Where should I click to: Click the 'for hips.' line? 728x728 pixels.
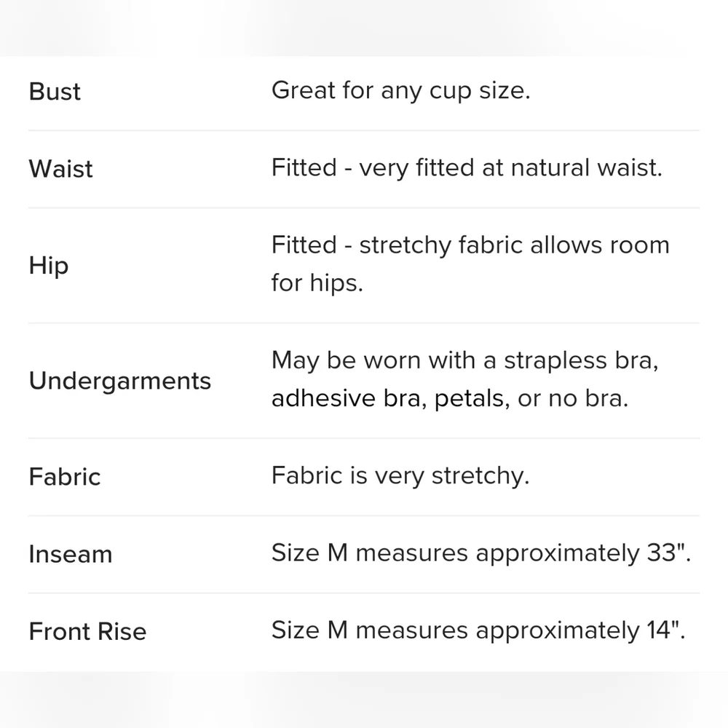coord(317,282)
